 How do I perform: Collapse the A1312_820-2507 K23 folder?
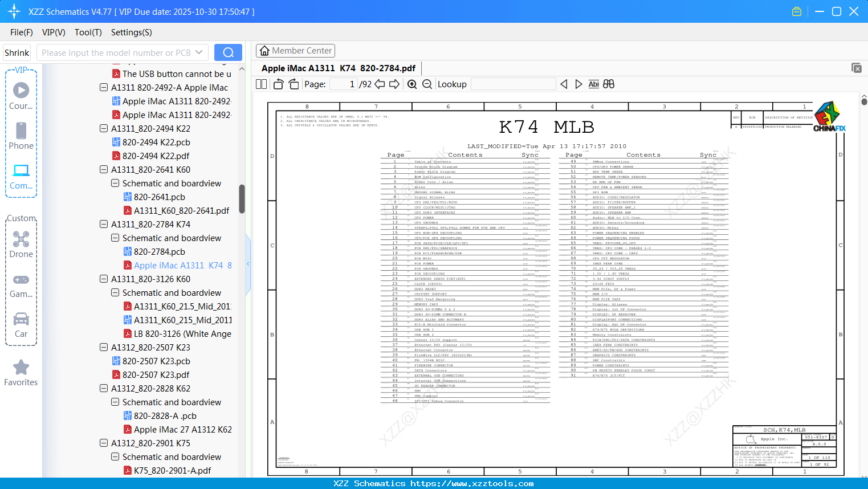104,348
